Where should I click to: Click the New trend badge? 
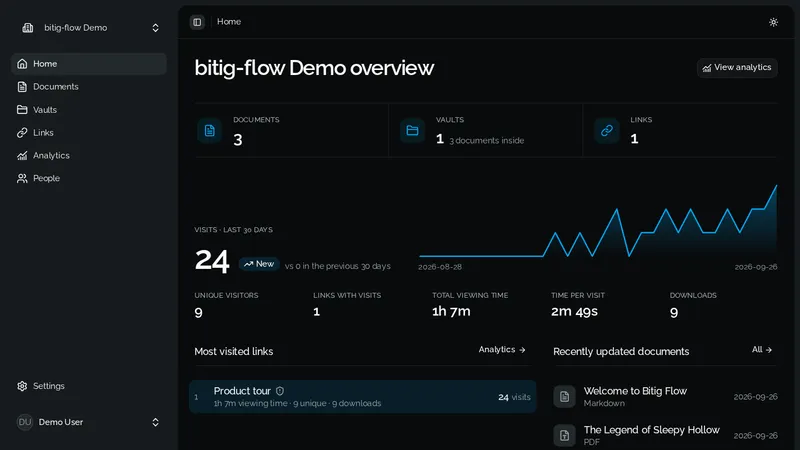point(259,264)
